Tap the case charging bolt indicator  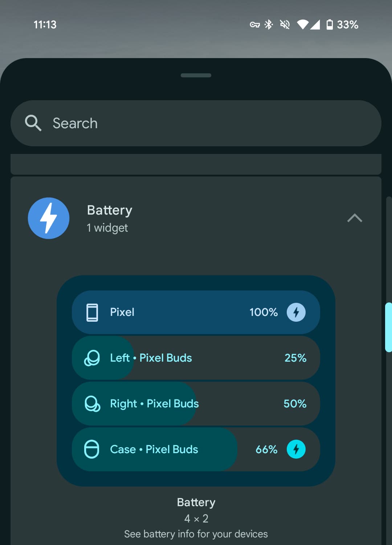[296, 450]
